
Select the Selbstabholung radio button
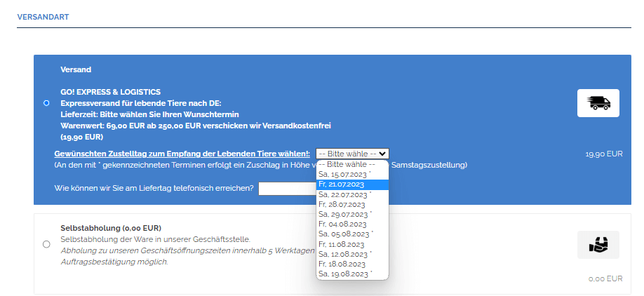tap(46, 244)
